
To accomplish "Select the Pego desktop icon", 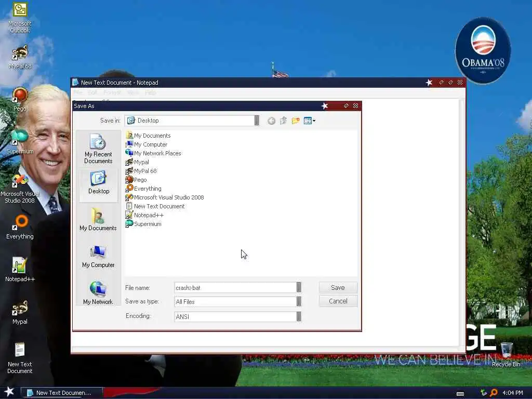I will pos(20,99).
